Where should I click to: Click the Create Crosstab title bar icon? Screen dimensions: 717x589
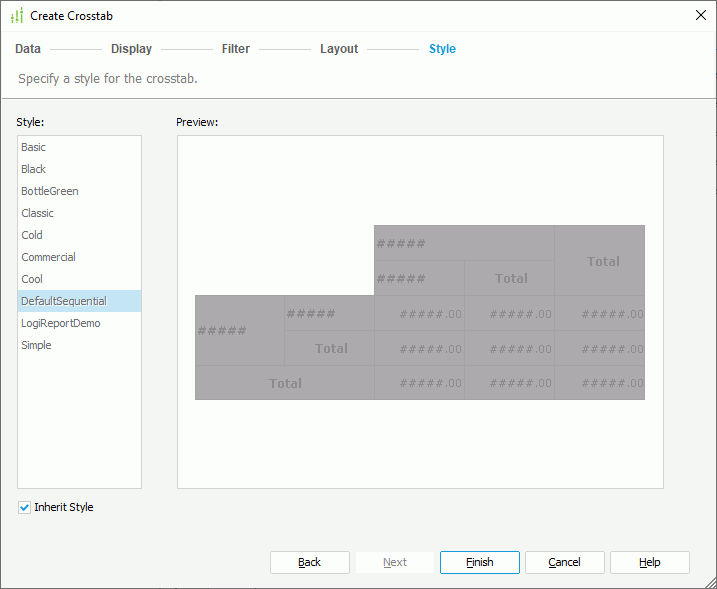[16, 15]
